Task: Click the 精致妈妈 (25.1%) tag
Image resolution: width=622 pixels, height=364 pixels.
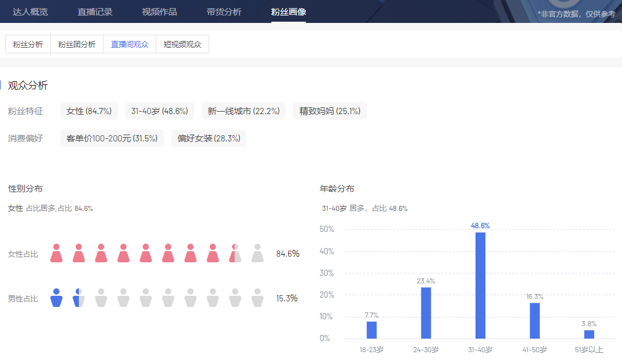Action: point(330,111)
